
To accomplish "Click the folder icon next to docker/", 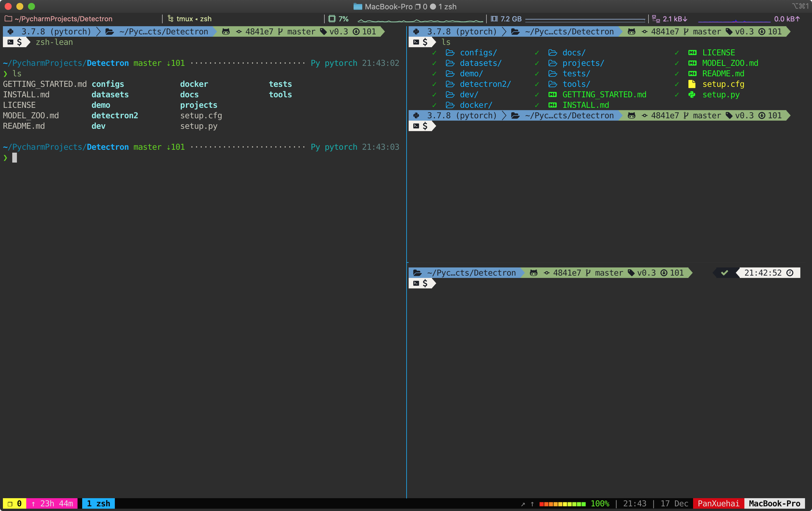I will 450,105.
